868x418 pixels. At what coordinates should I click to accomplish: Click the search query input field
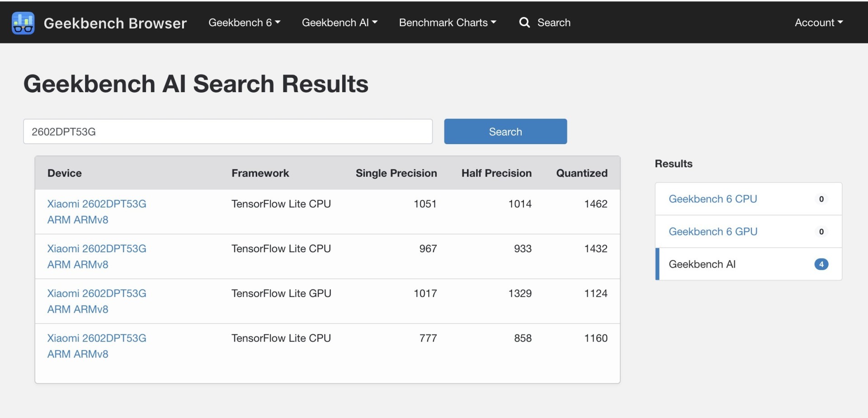tap(228, 132)
